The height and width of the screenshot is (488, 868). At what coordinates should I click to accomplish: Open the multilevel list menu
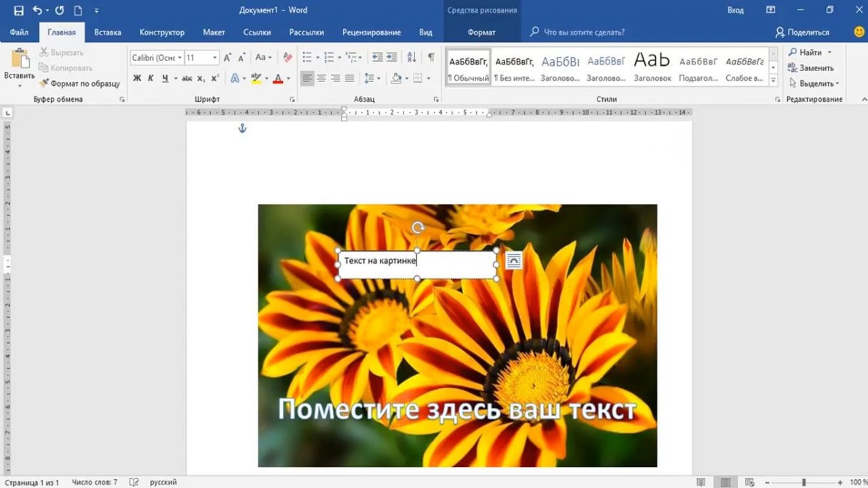(x=351, y=58)
